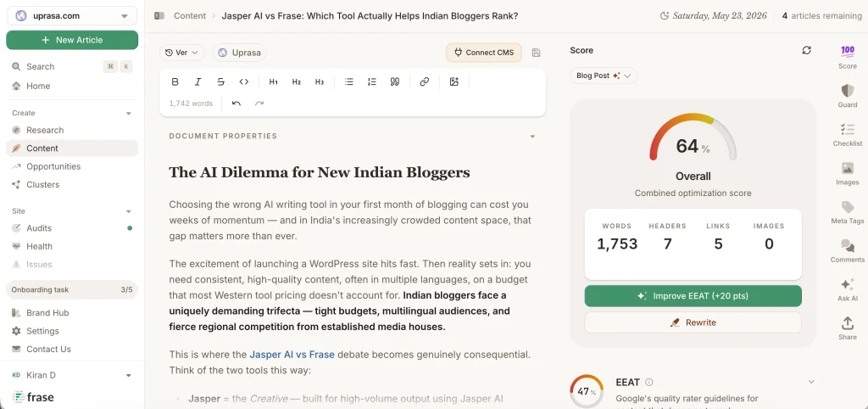Apply strikethrough formatting
This screenshot has height=409, width=868.
pyautogui.click(x=221, y=82)
